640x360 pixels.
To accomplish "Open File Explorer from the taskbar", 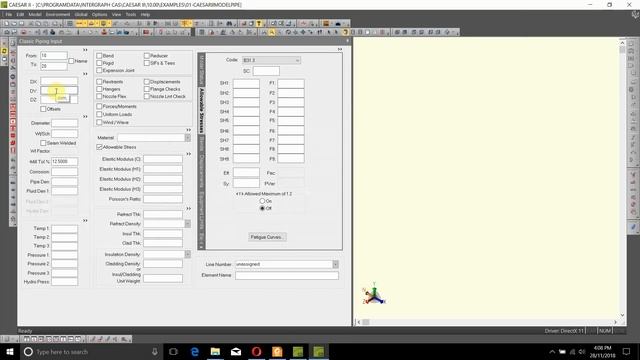I will [x=215, y=351].
